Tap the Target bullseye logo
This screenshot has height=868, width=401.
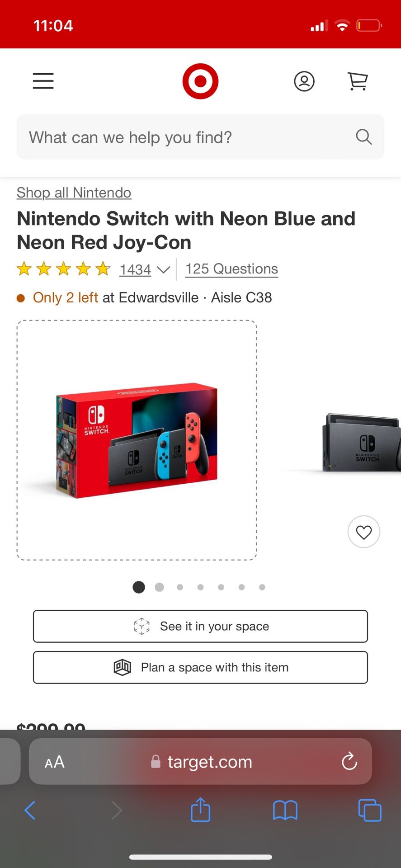tap(200, 81)
